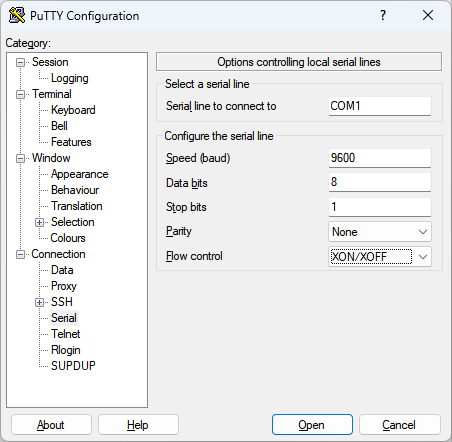Viewport: 452px width, 442px height.
Task: Open the SUPDUP settings category
Action: pos(73,366)
